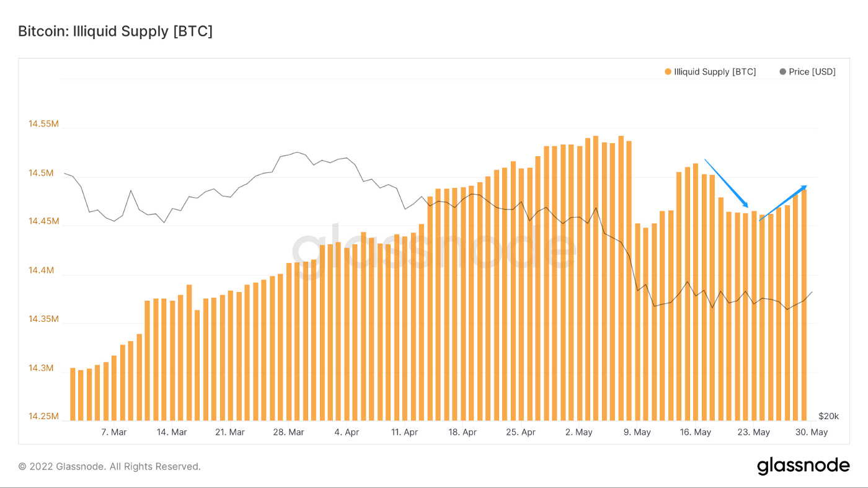Click the 21. Mar date label
The width and height of the screenshot is (868, 488).
coord(229,432)
